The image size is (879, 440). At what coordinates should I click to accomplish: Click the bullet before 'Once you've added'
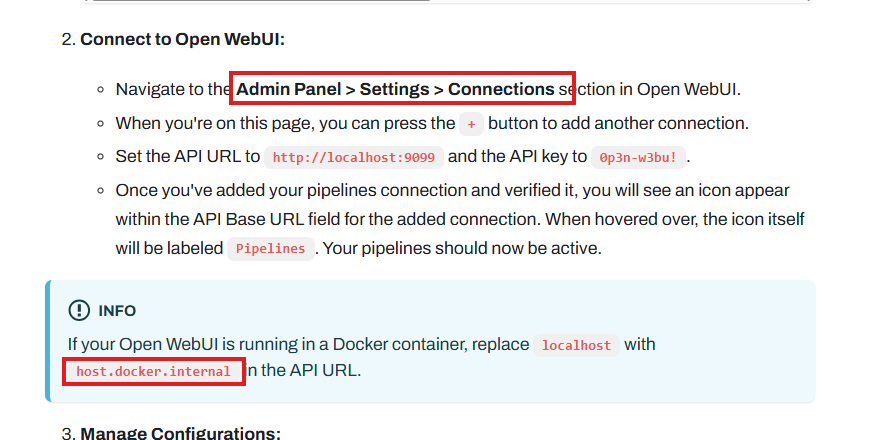102,190
